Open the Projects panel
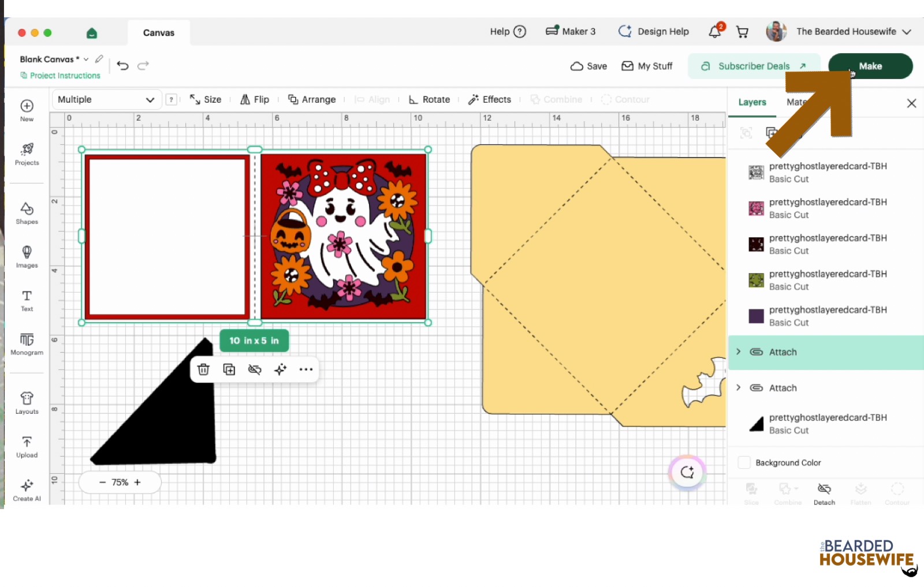Viewport: 924px width, 587px height. click(27, 154)
